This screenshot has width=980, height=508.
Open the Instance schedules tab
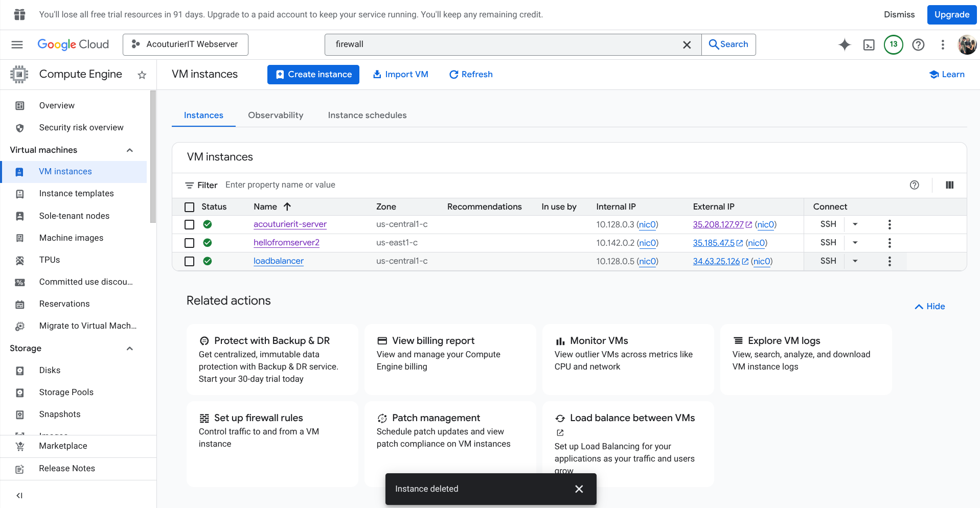click(367, 115)
